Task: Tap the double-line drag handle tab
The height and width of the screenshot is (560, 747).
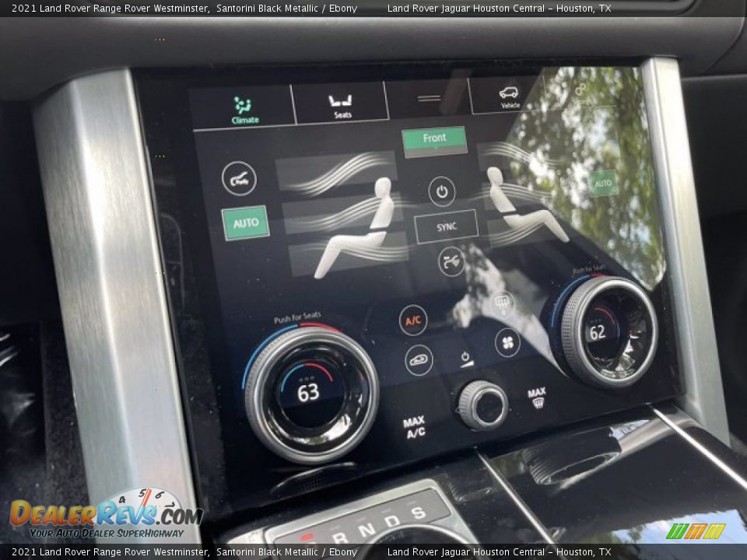Action: [x=429, y=99]
